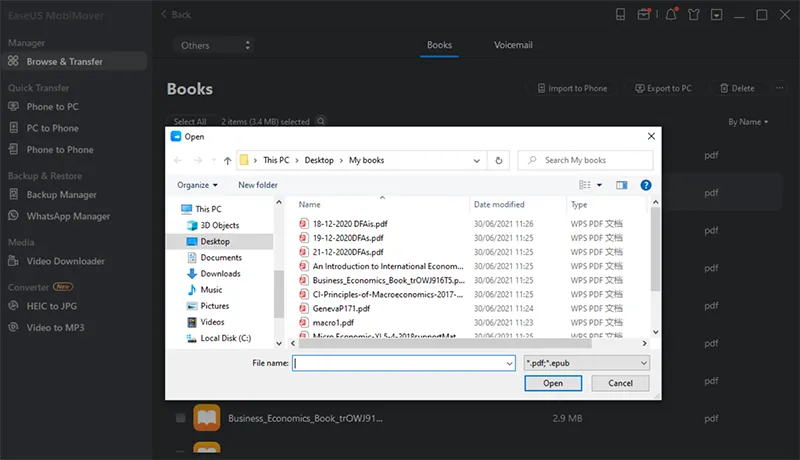
Task: Open the Organize menu
Action: tap(197, 185)
